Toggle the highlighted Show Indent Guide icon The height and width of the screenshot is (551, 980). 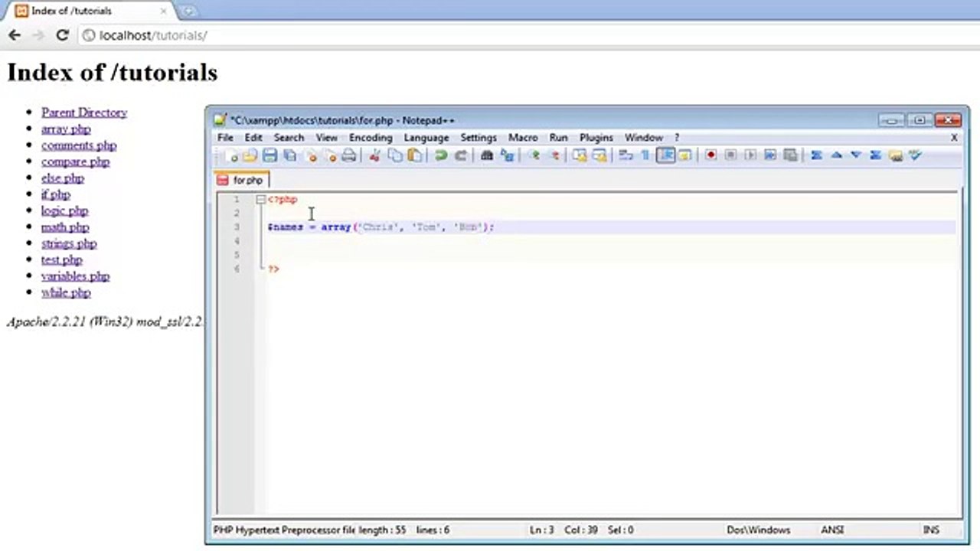point(665,155)
